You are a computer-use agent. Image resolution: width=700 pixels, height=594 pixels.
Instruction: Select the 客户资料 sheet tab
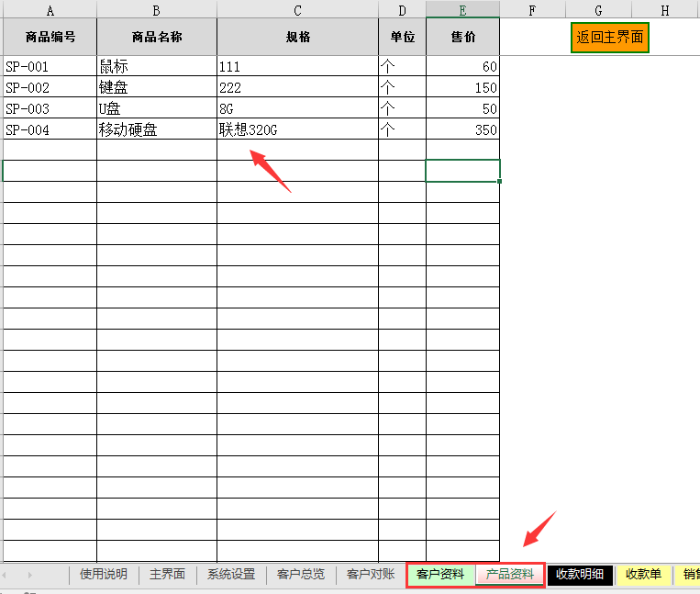(x=440, y=575)
